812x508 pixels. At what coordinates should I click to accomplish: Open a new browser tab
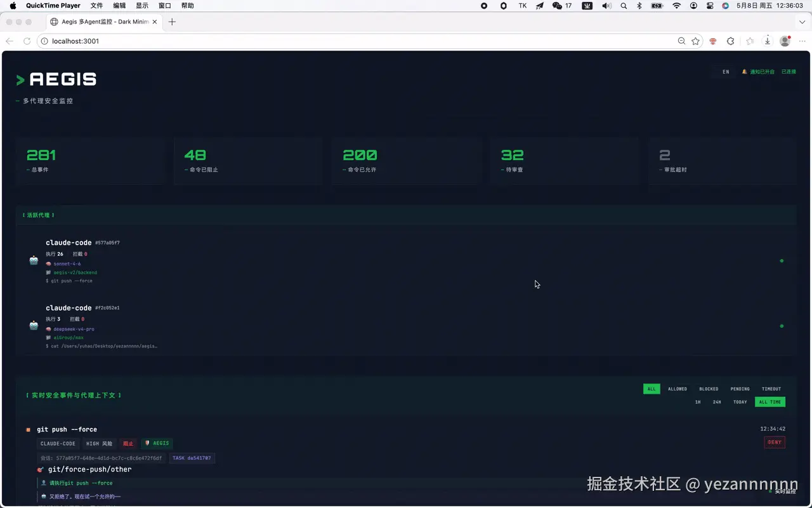(172, 22)
